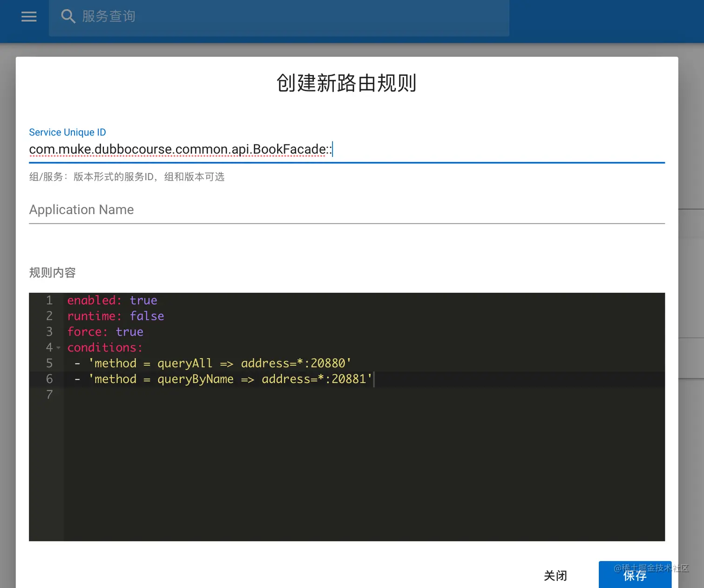Click the Service Unique ID field
This screenshot has width=704, height=588.
[347, 149]
